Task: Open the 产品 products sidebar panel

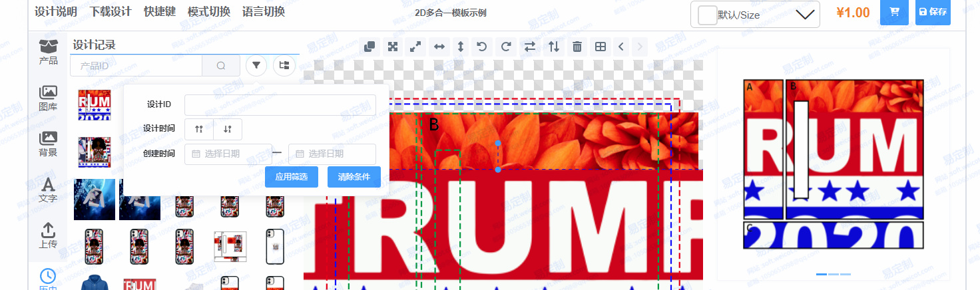Action: [x=48, y=52]
